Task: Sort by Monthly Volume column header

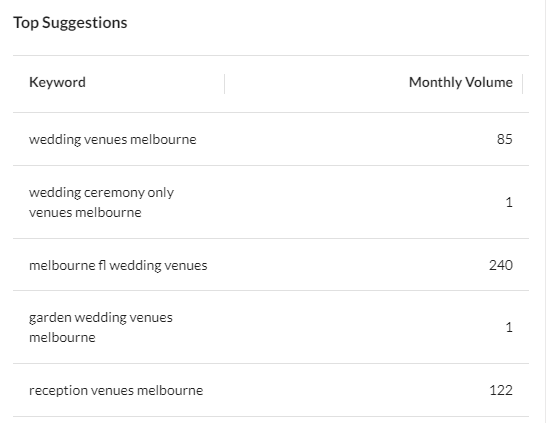Action: (x=460, y=83)
